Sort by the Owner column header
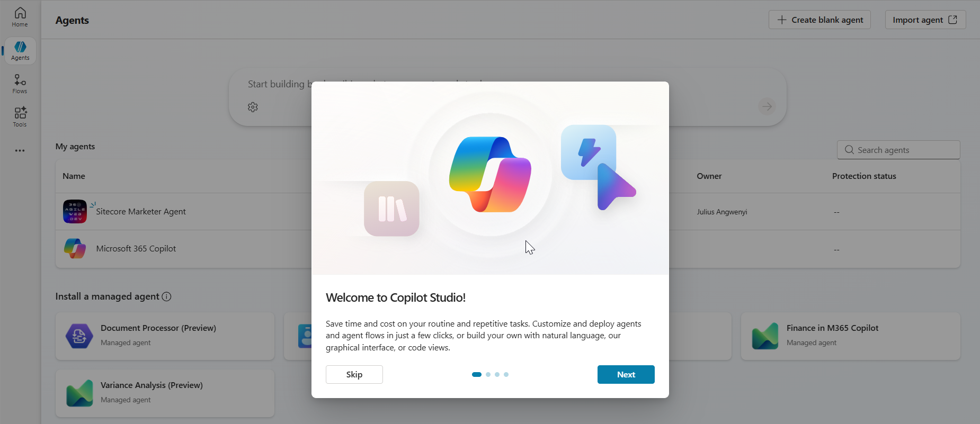The image size is (980, 424). [x=709, y=176]
